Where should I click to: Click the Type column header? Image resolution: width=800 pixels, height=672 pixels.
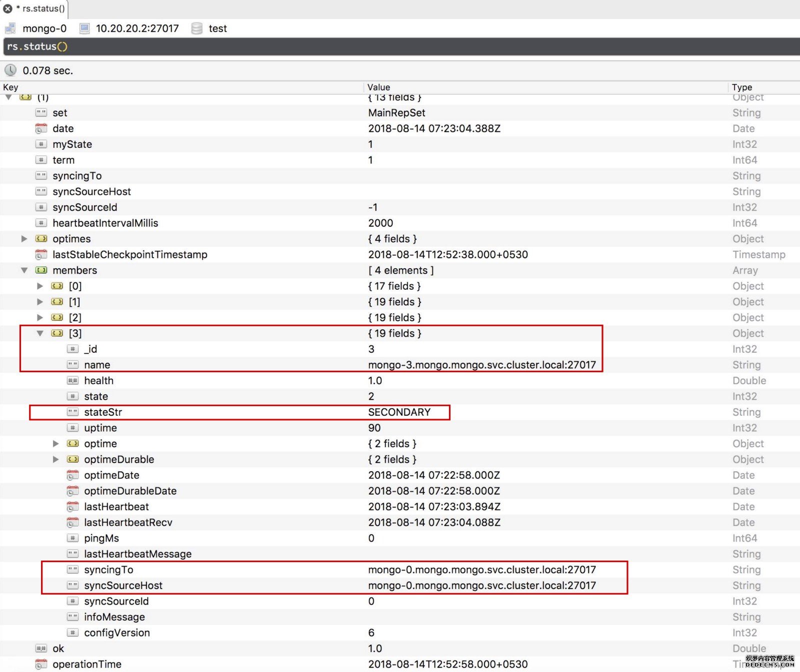coord(741,87)
